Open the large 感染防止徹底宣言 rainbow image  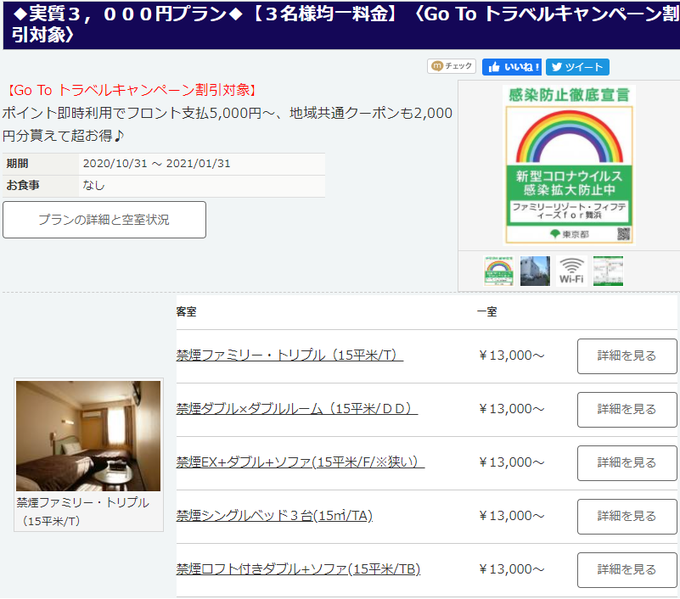pyautogui.click(x=569, y=165)
